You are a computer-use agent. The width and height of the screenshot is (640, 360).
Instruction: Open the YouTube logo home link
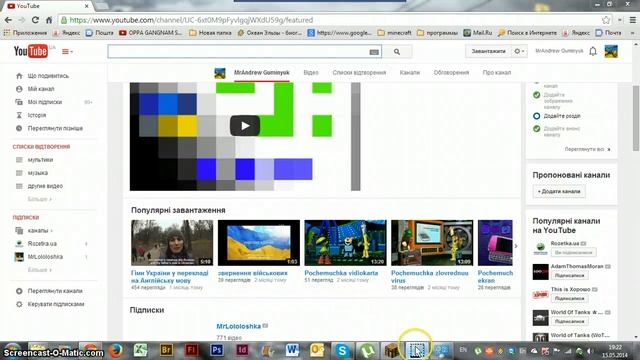[x=31, y=51]
